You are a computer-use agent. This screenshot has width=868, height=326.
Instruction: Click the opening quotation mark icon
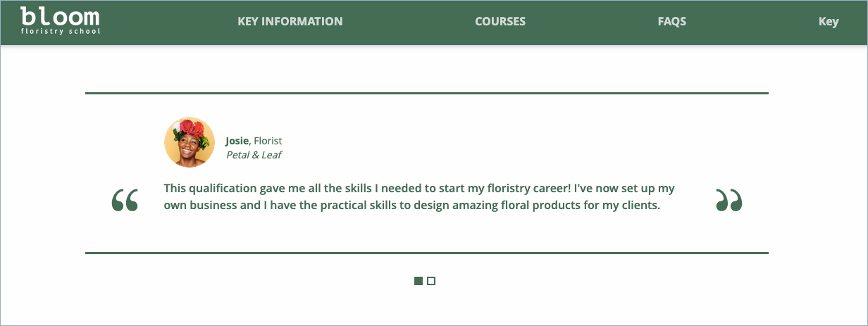(125, 201)
